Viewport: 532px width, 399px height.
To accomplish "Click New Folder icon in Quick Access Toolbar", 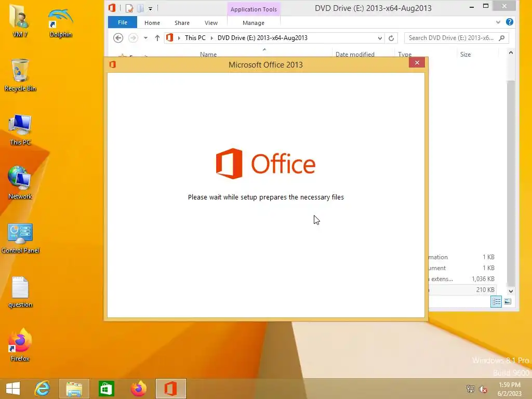I will click(x=140, y=8).
